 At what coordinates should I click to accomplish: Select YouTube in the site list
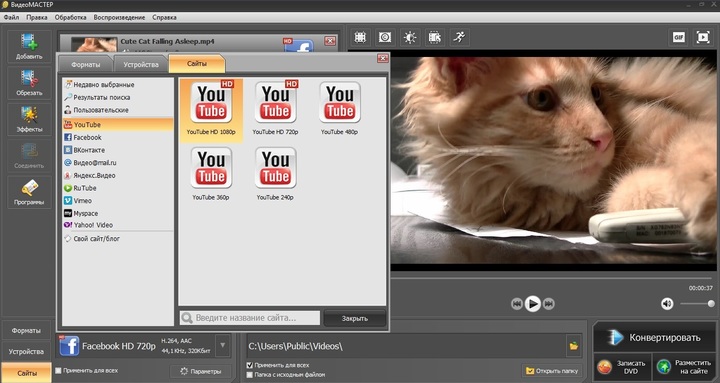(x=118, y=124)
